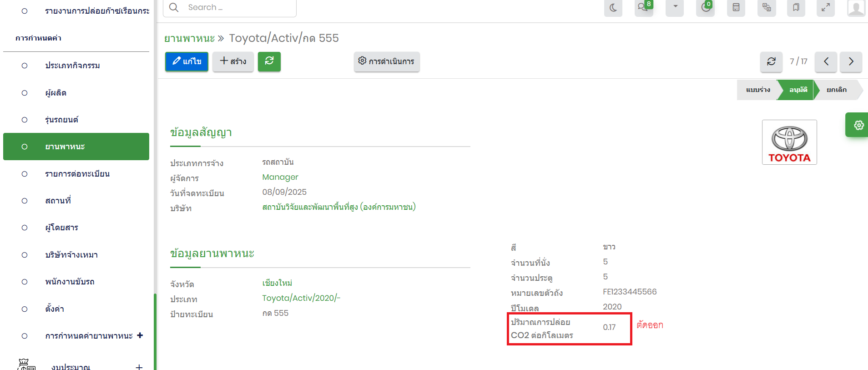Select รายการต่อทะเบียน in the sidebar
868x370 pixels.
point(77,174)
